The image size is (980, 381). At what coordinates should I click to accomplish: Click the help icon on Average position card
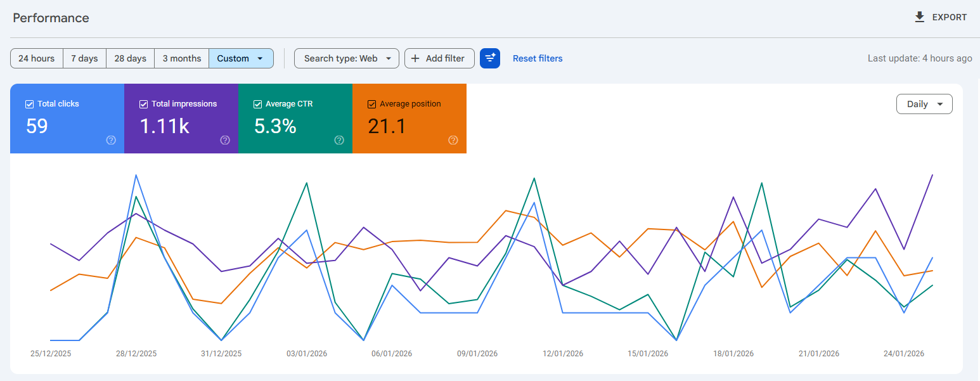pos(453,141)
